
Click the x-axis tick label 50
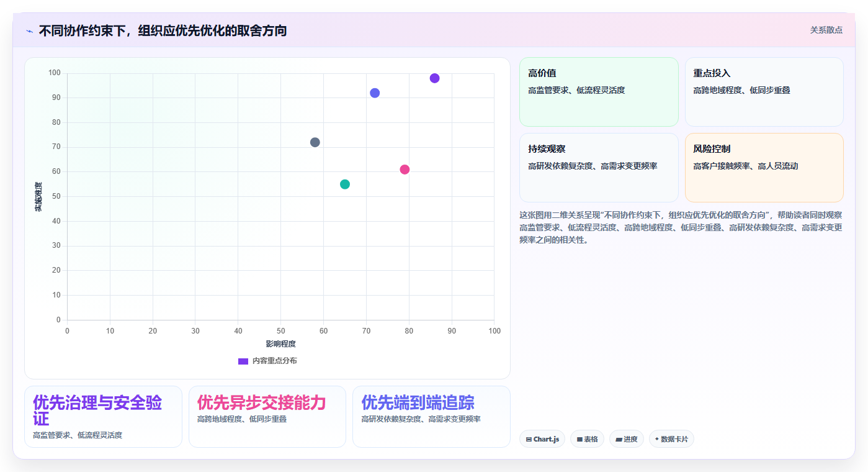[x=281, y=331]
